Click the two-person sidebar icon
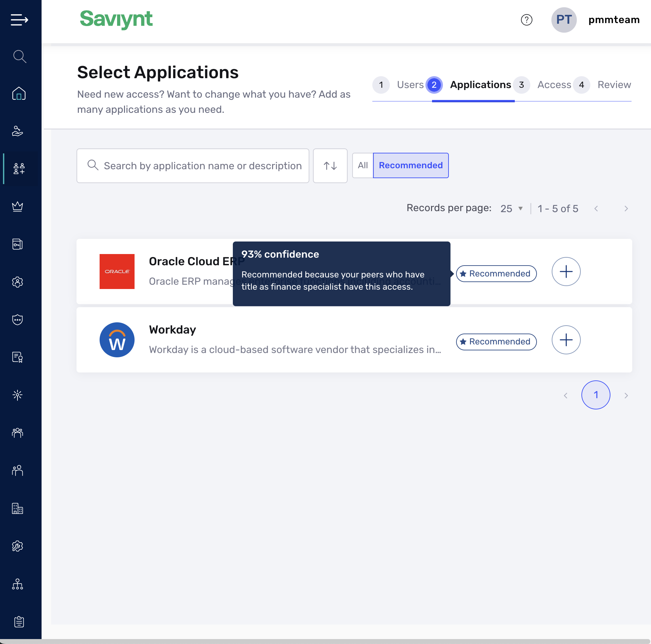Image resolution: width=651 pixels, height=644 pixels. click(17, 470)
